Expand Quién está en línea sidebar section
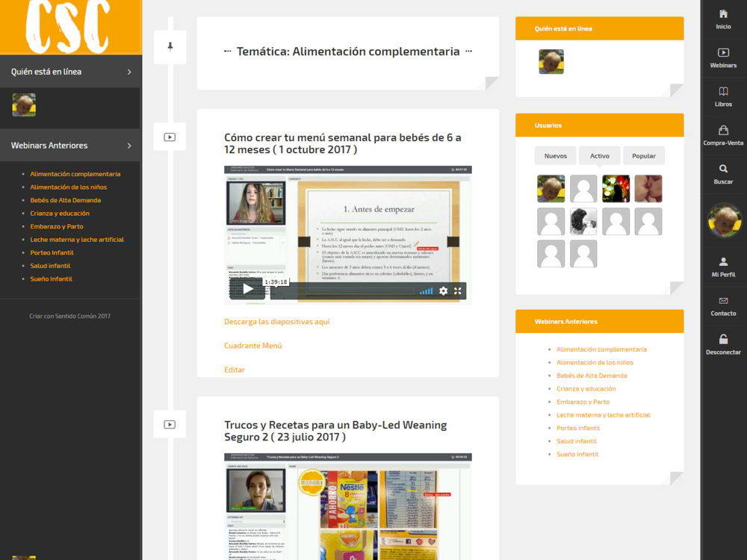Viewport: 747px width, 560px height. pyautogui.click(x=70, y=72)
